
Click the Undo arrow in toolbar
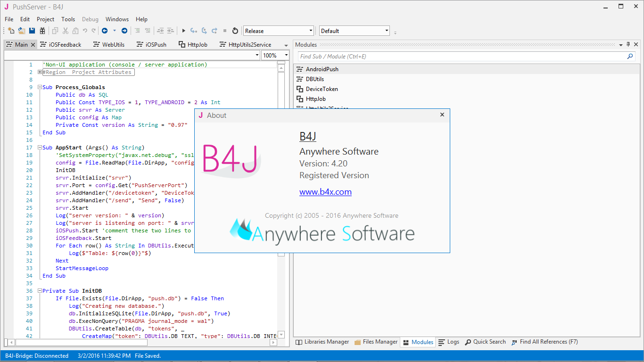point(85,31)
